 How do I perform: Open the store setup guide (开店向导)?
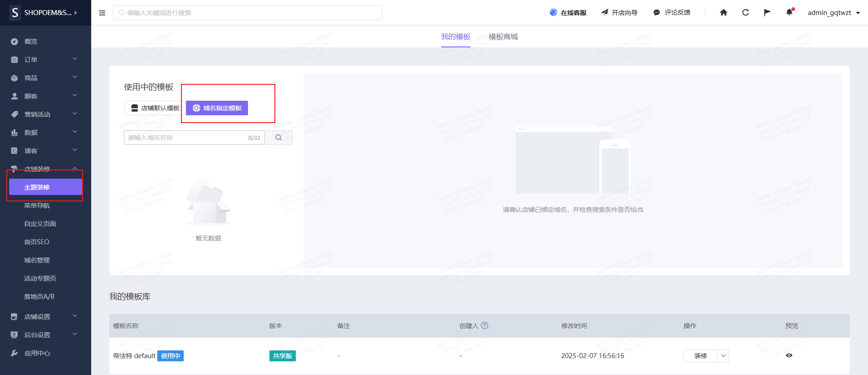tap(619, 13)
